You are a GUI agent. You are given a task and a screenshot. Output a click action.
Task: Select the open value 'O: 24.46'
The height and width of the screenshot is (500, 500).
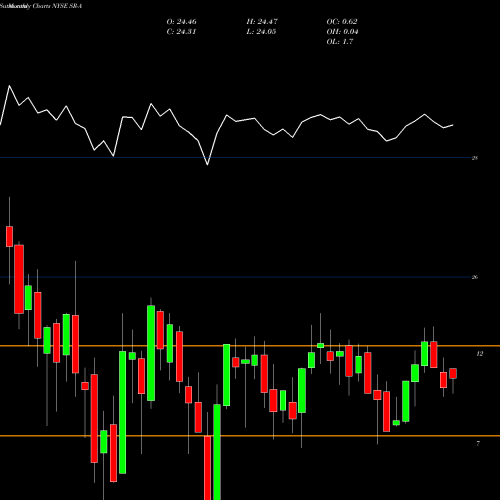coord(182,22)
